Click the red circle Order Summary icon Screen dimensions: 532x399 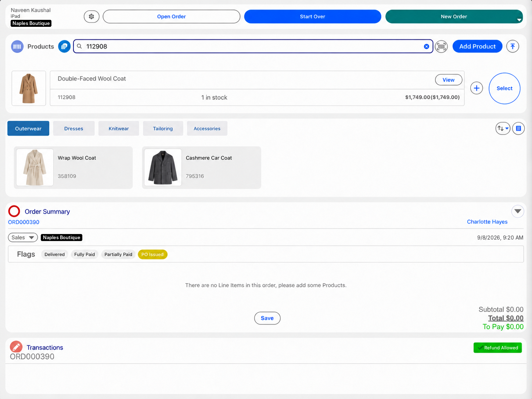tap(14, 211)
